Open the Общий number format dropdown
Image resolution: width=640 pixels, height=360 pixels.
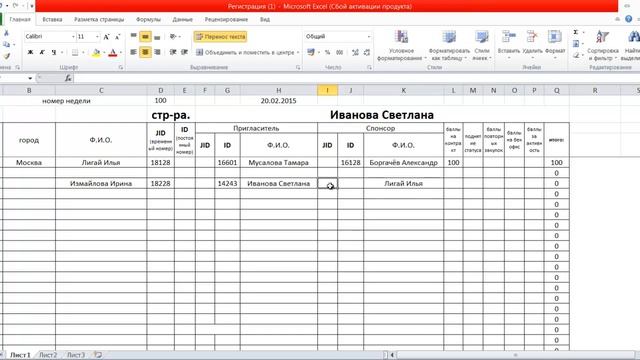[369, 37]
